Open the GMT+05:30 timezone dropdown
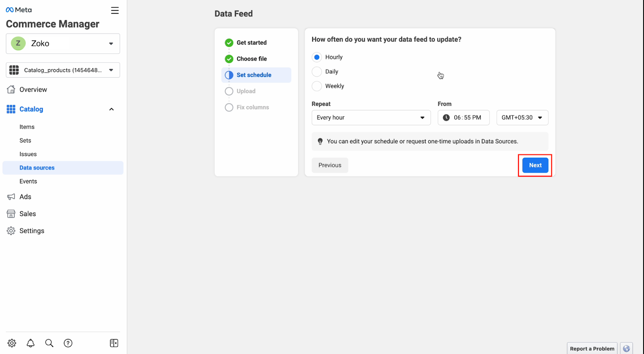 pos(522,117)
